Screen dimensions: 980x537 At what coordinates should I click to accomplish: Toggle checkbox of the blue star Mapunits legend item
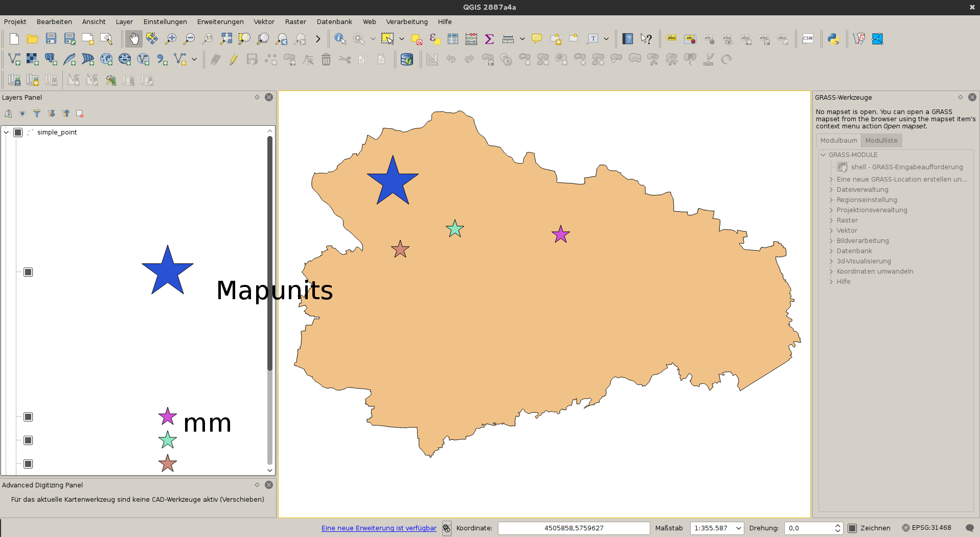[x=28, y=272]
